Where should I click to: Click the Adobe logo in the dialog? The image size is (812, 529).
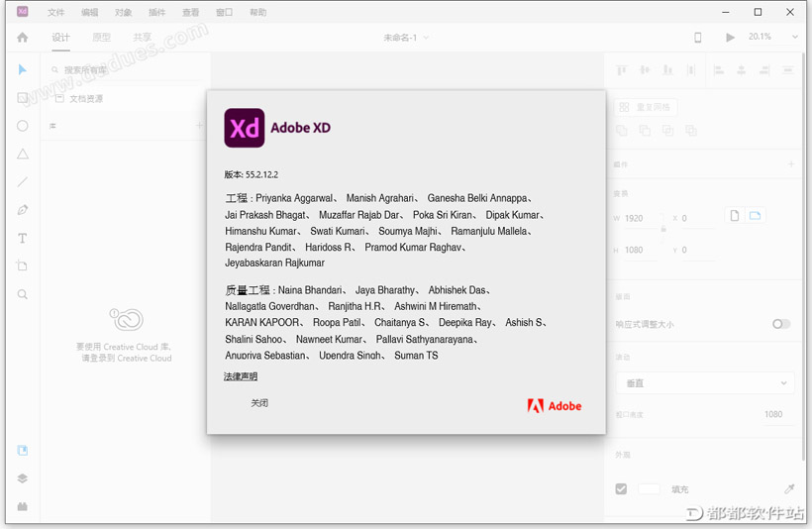pos(555,406)
